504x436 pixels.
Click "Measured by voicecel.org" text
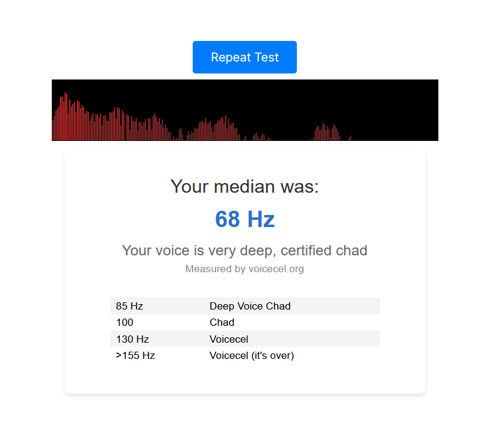(x=244, y=269)
